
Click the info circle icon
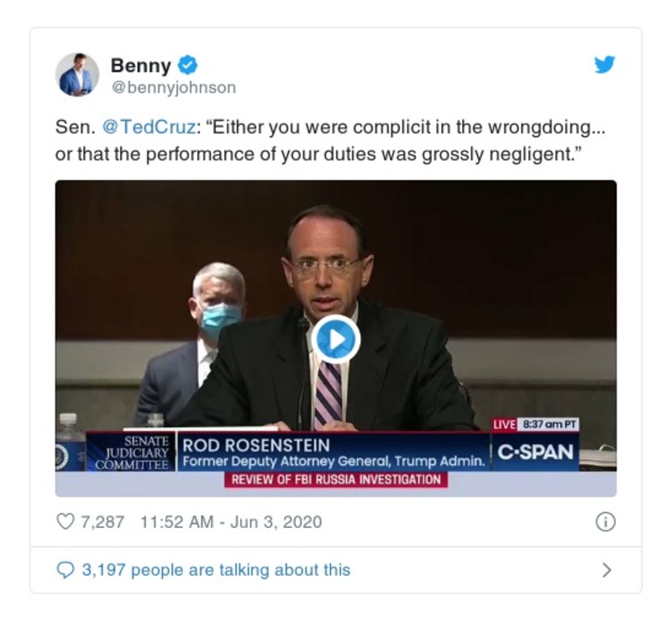605,521
